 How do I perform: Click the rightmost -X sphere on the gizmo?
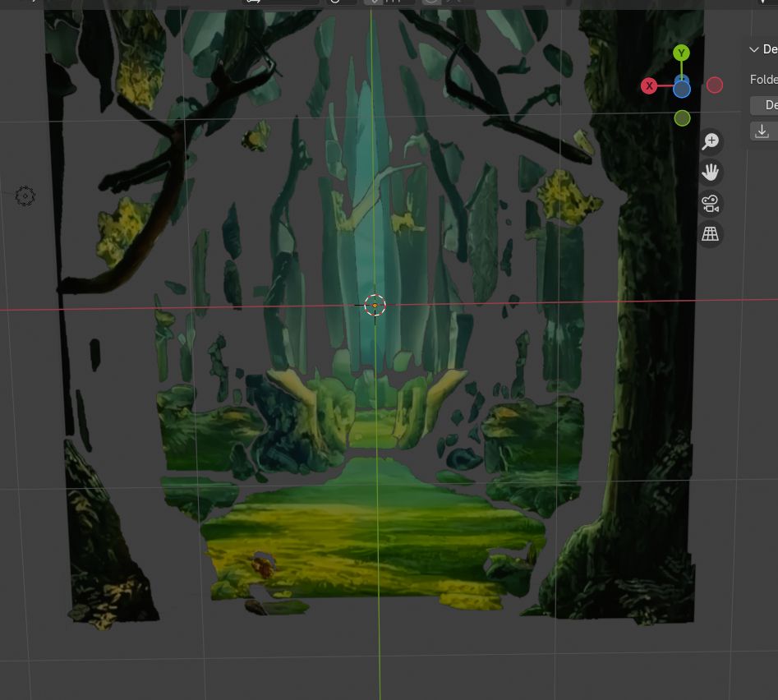(x=714, y=85)
